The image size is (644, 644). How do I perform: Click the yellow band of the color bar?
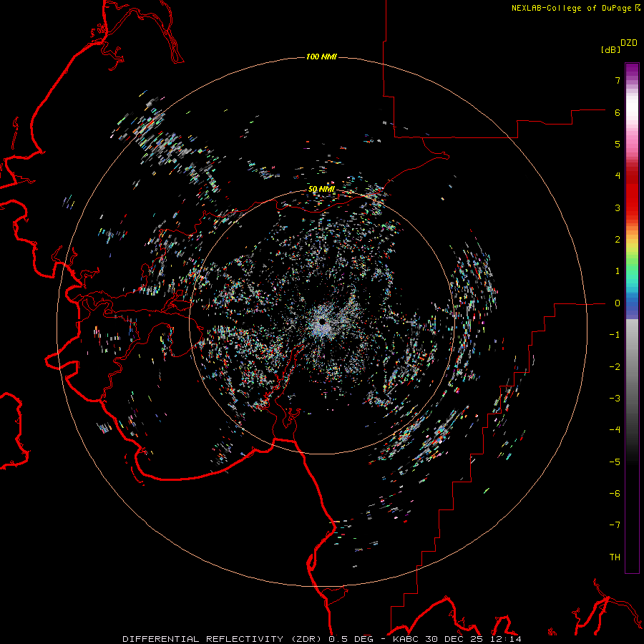tap(632, 246)
